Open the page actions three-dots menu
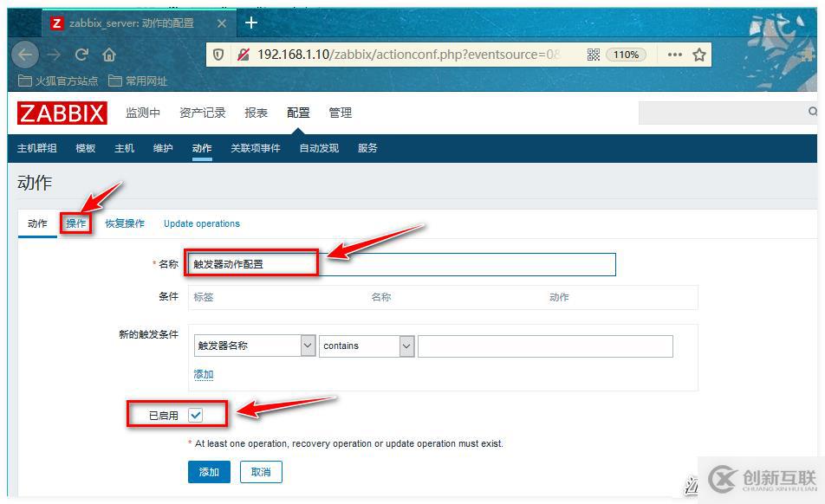Image resolution: width=825 pixels, height=504 pixels. click(x=674, y=55)
